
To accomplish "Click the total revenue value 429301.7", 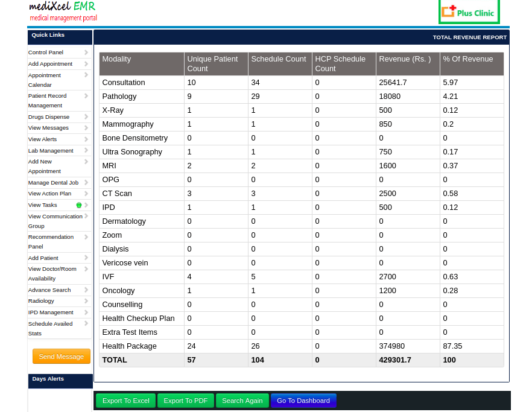I will coord(395,360).
